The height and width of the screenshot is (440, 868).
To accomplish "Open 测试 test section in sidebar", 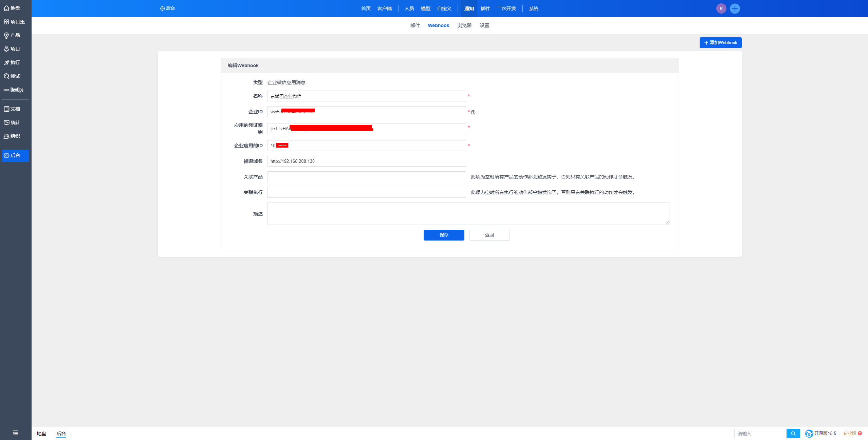I will pyautogui.click(x=12, y=76).
